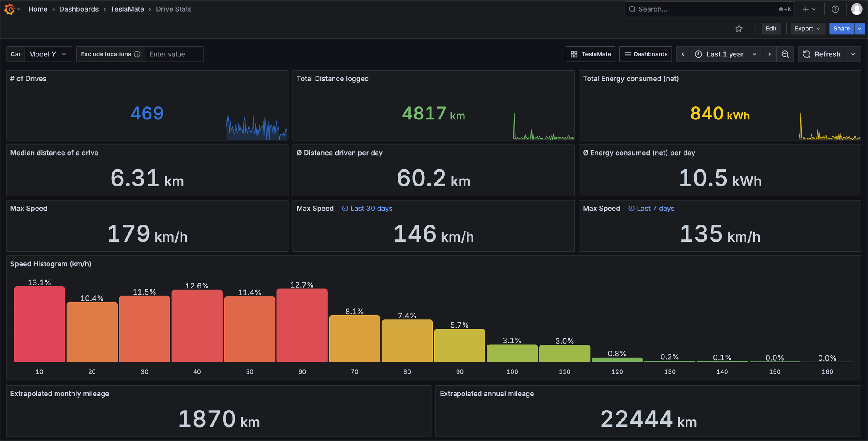Shift time range backward with left arrow

[x=683, y=54]
